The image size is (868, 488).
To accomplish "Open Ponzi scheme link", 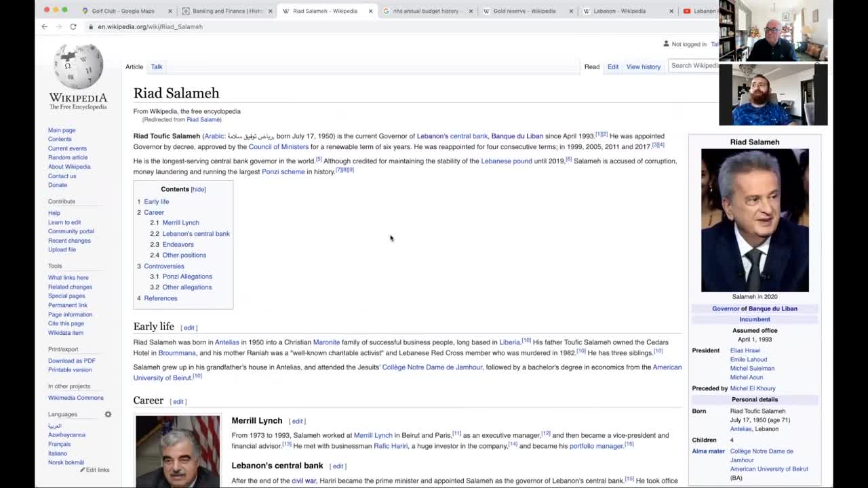I will point(283,171).
